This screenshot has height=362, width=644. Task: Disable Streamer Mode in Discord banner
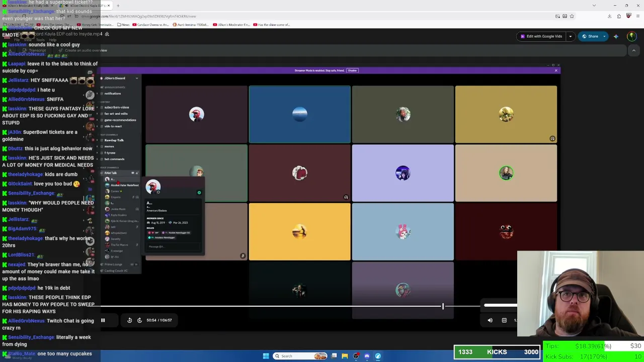pyautogui.click(x=352, y=70)
